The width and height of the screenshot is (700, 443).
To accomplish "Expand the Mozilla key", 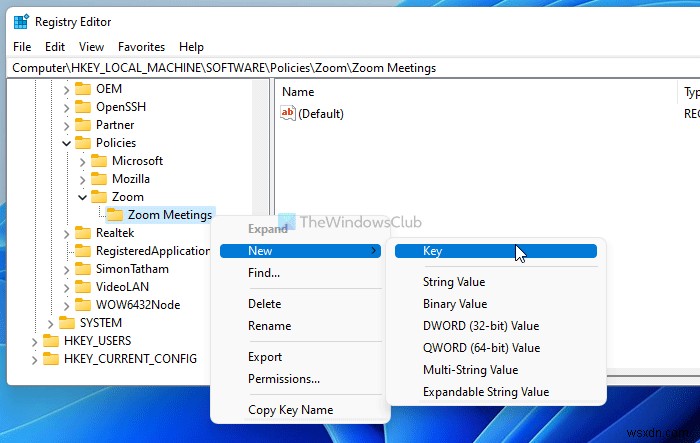I will (82, 180).
